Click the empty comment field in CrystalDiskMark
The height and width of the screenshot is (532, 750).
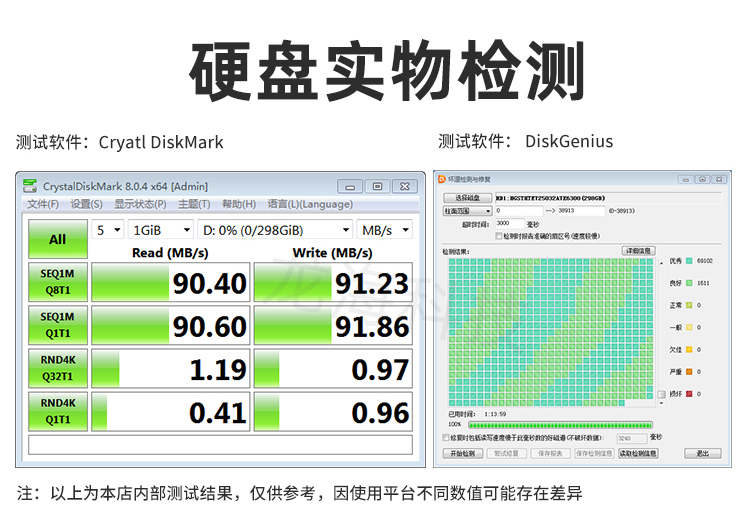pos(220,444)
